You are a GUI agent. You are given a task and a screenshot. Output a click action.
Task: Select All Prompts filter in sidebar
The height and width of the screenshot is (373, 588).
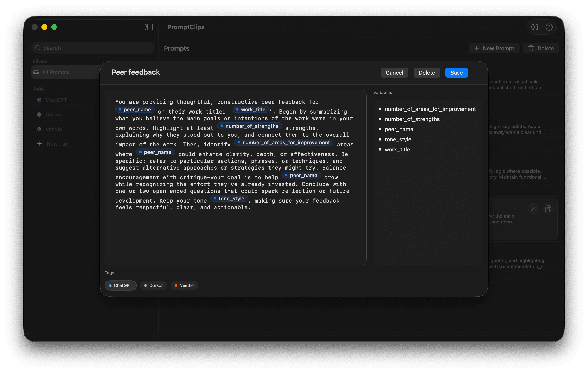pos(56,72)
